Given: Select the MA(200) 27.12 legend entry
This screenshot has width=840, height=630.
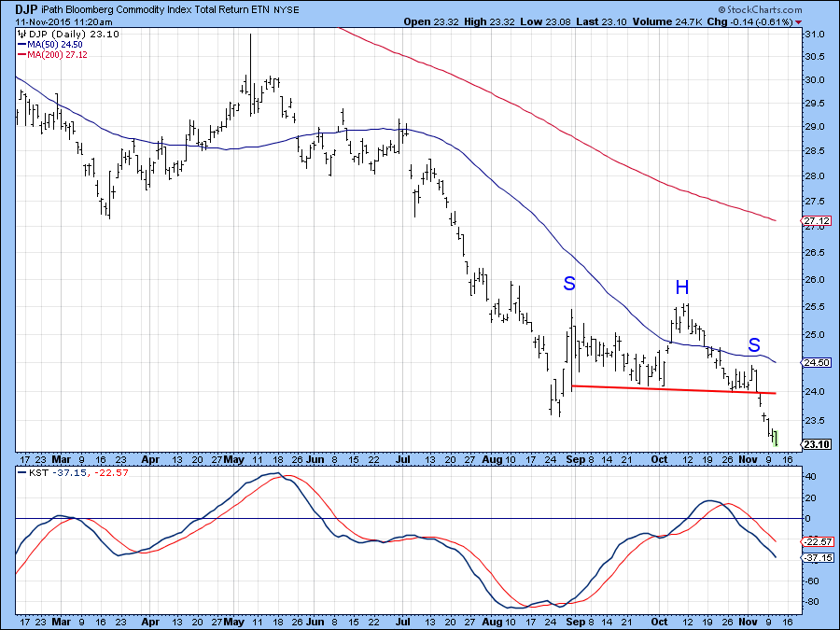Looking at the screenshot, I should [58, 55].
